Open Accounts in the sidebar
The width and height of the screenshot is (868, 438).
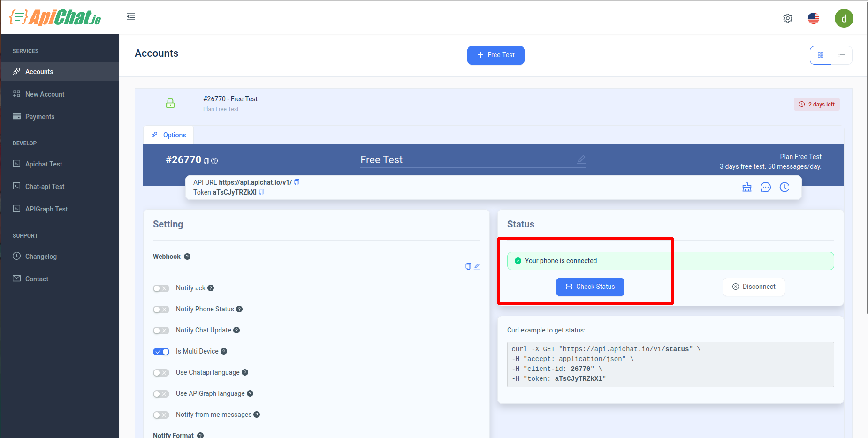[x=60, y=72]
